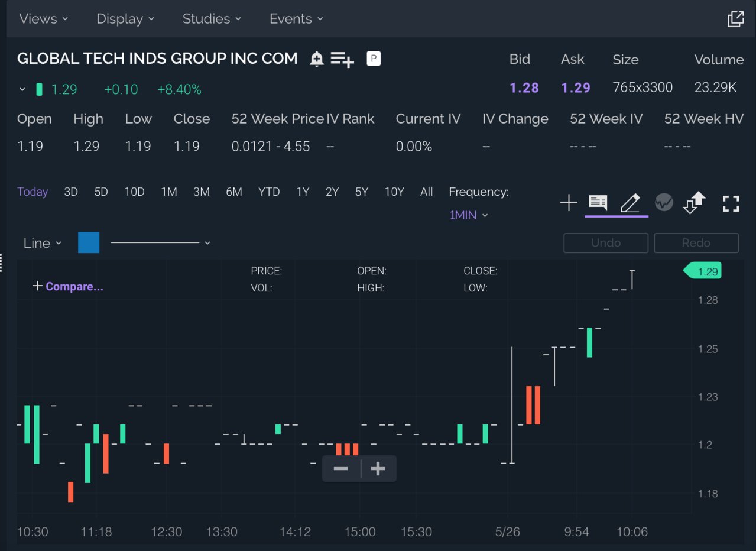Open the line style dropdown
Image resolution: width=756 pixels, height=551 pixels.
pyautogui.click(x=161, y=243)
